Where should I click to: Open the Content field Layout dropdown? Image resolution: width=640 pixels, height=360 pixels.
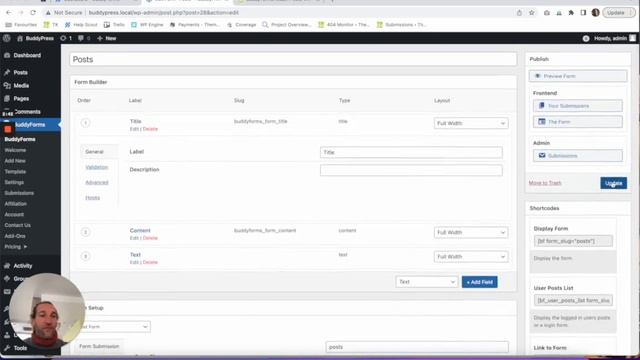471,232
